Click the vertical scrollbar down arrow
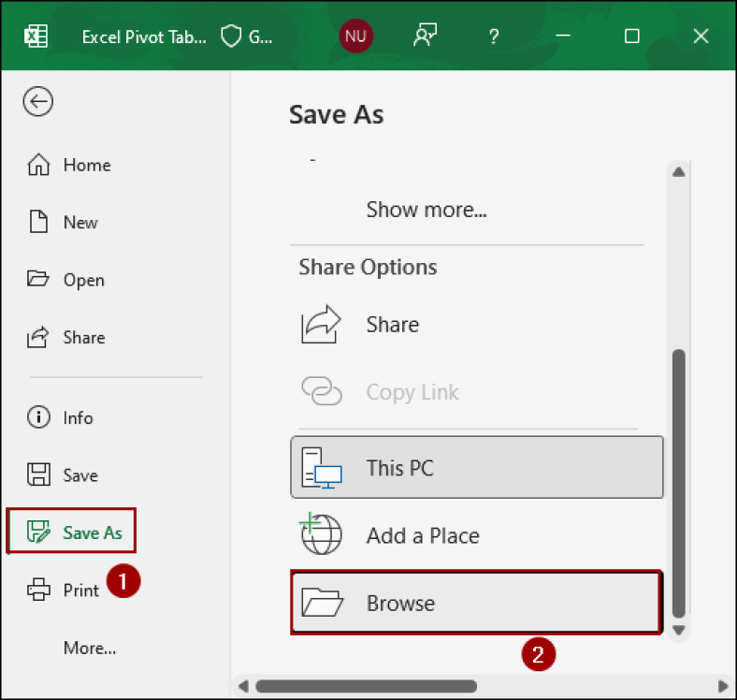Screen dimensions: 737x700 click(x=678, y=630)
